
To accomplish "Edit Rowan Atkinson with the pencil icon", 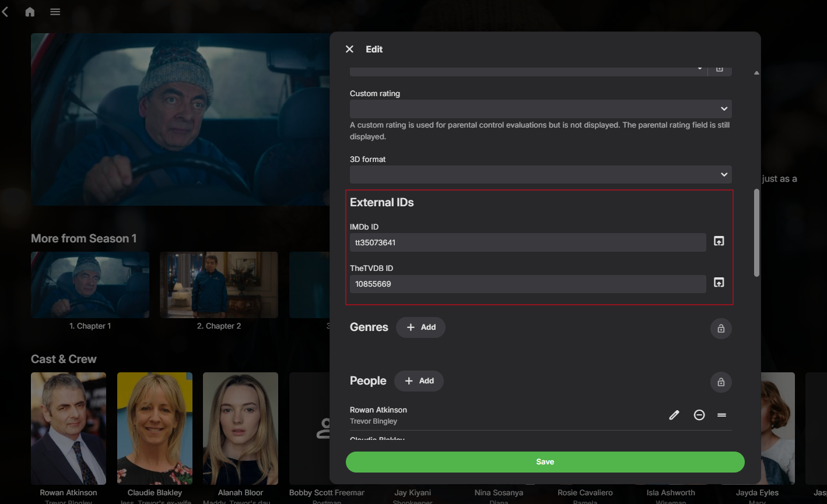I will 674,415.
